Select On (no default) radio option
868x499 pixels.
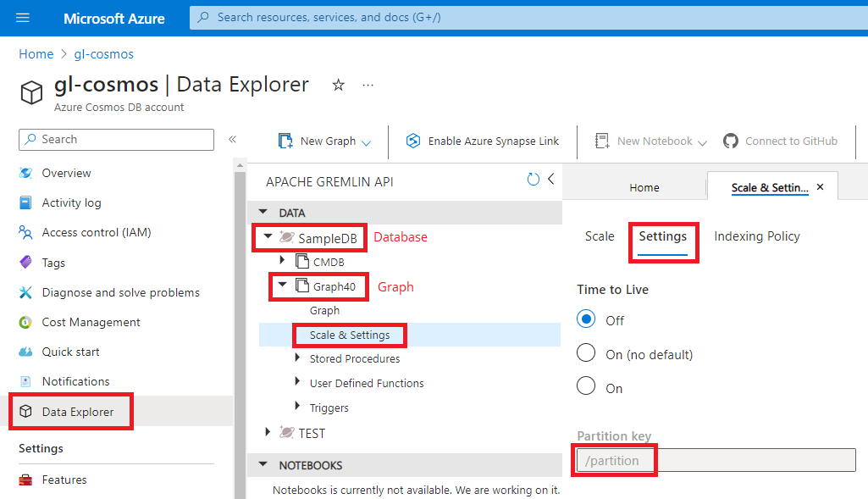point(586,354)
